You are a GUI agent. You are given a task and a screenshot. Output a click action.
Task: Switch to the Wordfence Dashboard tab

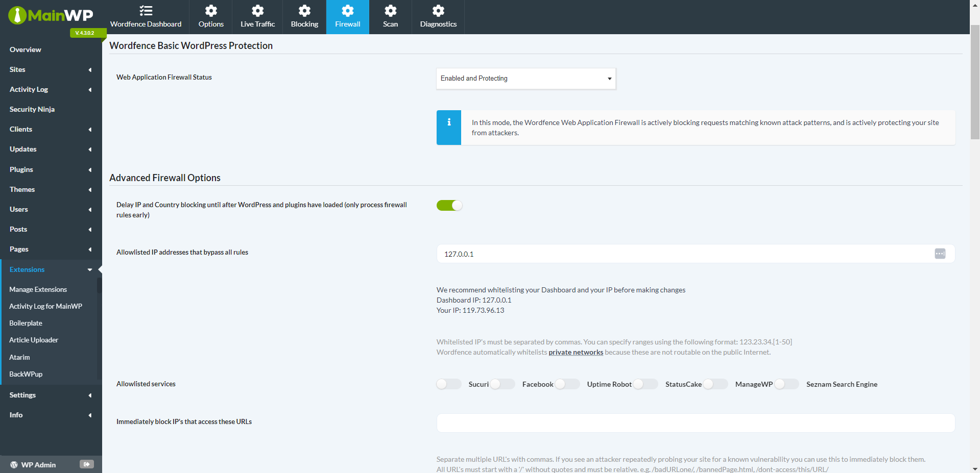[x=146, y=17]
